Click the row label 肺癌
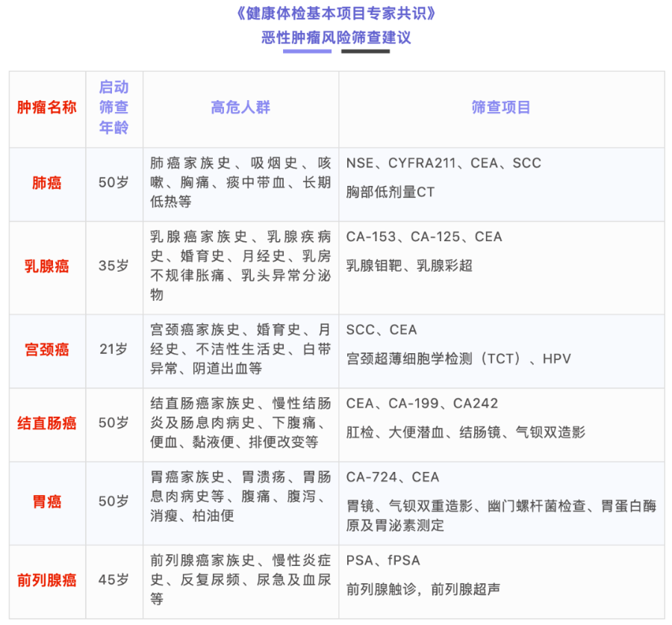This screenshot has height=625, width=672. click(47, 183)
